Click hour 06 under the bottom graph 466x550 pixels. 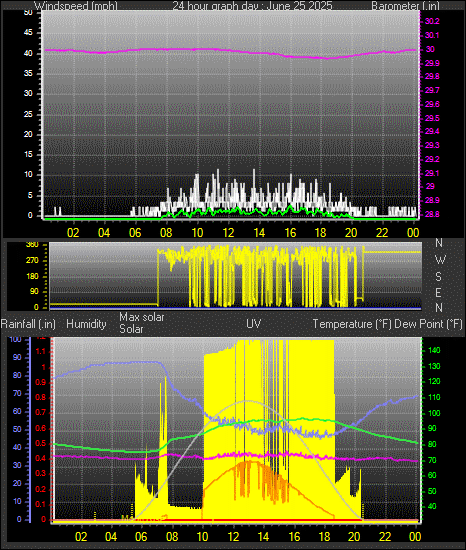click(x=141, y=537)
